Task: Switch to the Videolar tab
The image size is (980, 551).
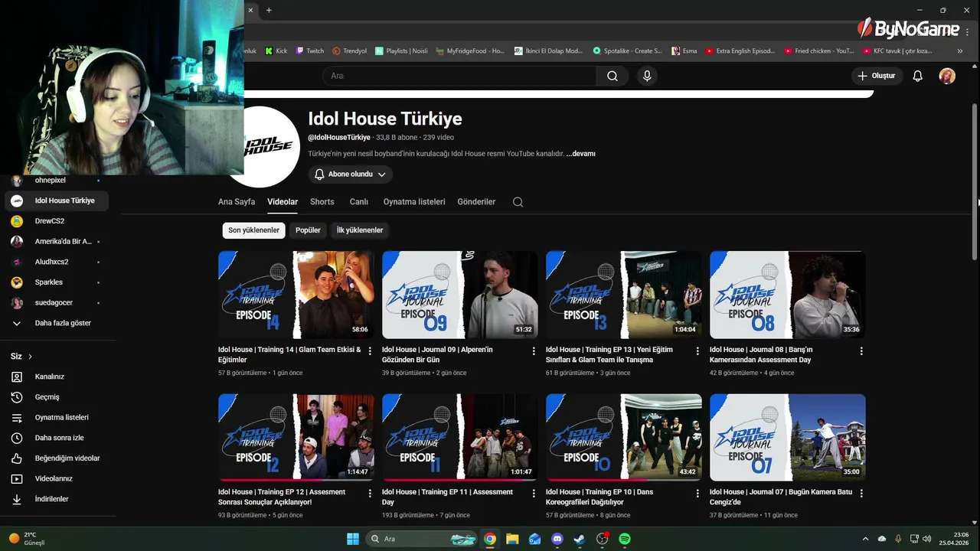Action: click(x=283, y=202)
